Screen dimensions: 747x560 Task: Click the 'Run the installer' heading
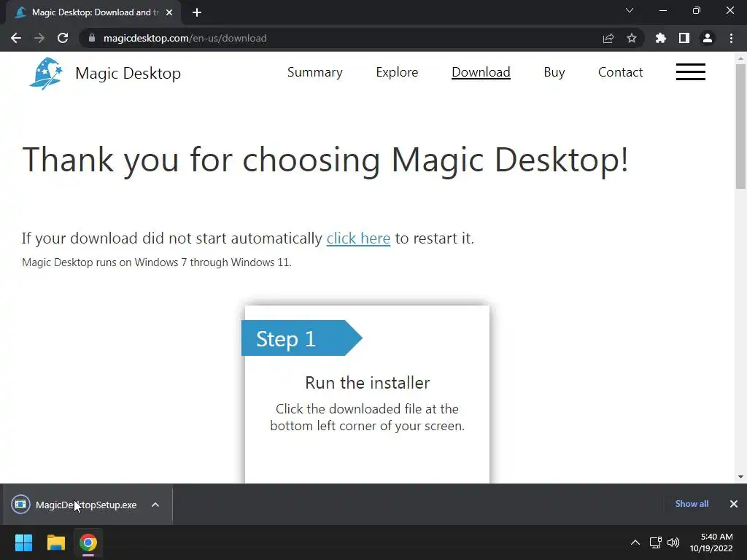point(368,383)
